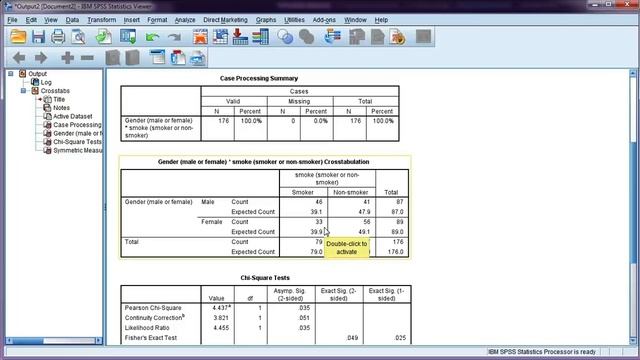
Task: Click outline pane right scroll arrow
Action: pos(99,340)
